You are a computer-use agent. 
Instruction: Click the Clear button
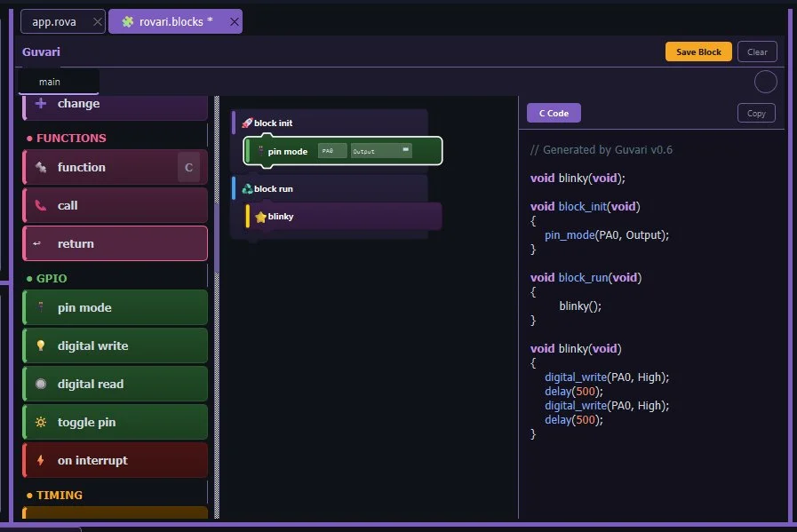(x=757, y=52)
